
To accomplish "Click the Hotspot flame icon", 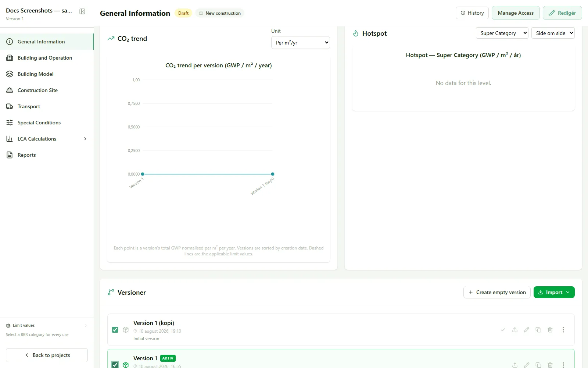I will (356, 33).
